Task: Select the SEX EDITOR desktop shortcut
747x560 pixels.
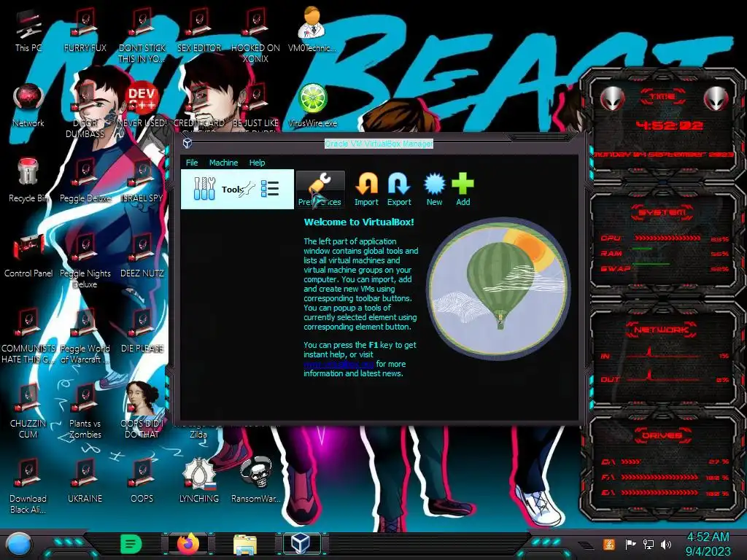Action: (199, 31)
